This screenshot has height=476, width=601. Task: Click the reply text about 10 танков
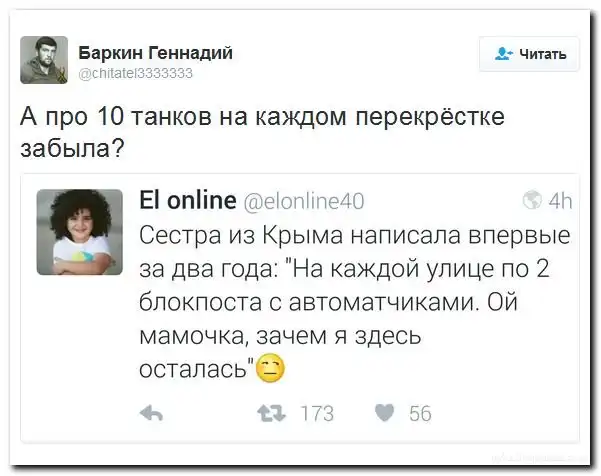tap(263, 131)
